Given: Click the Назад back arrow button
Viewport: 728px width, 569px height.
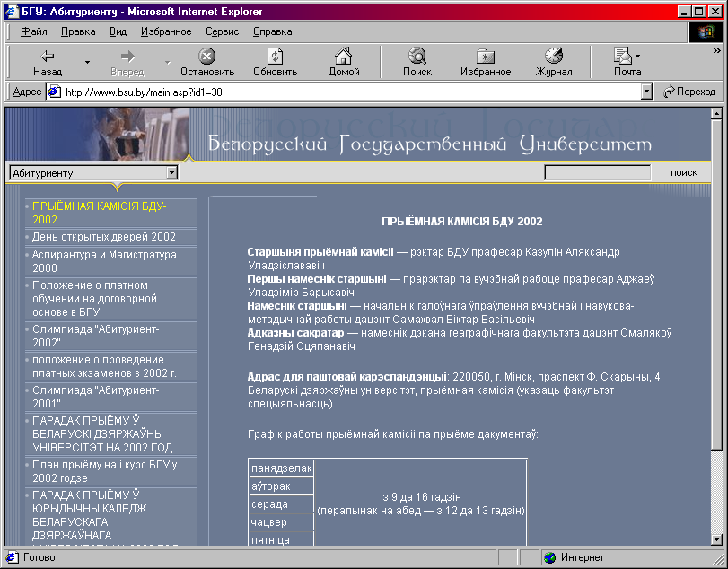Looking at the screenshot, I should (48, 62).
